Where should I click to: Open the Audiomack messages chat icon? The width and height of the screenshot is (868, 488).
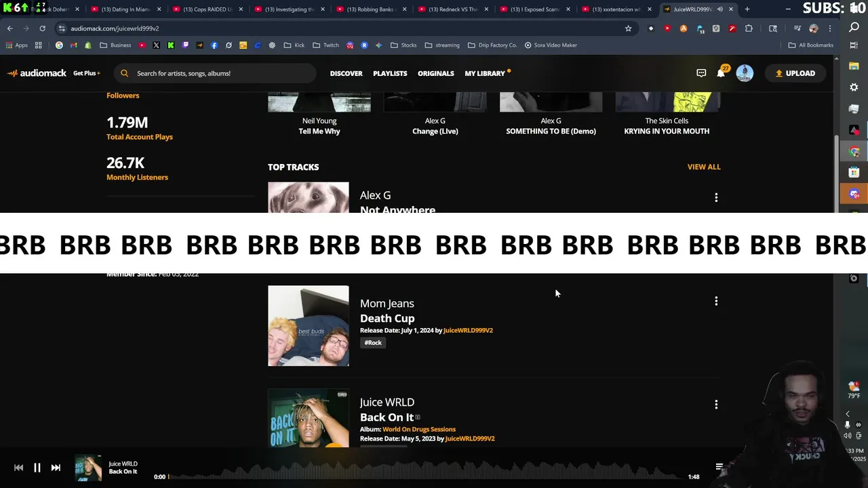(x=701, y=73)
